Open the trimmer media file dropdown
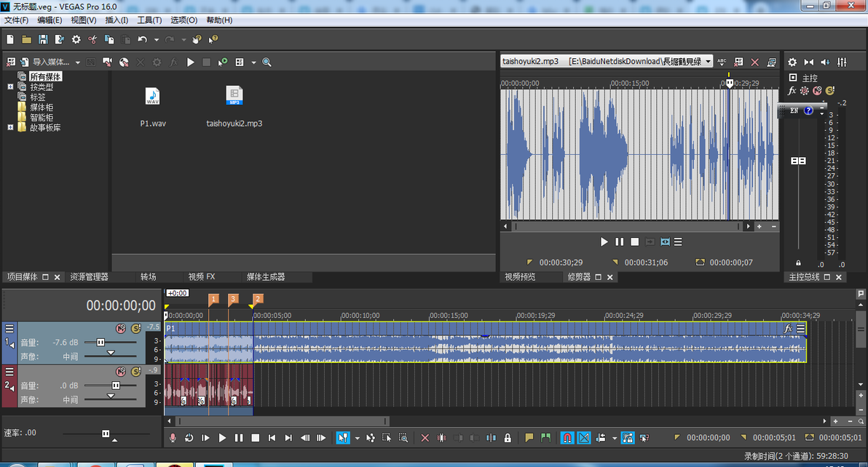Viewport: 868px width, 467px height. coord(708,62)
